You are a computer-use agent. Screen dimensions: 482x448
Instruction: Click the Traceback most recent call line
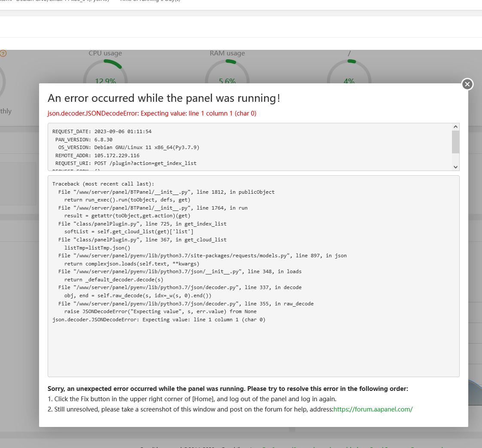(103, 184)
